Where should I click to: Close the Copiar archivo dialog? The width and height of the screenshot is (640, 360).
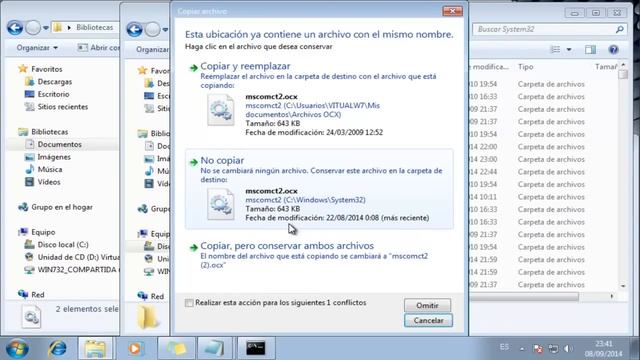point(452,11)
